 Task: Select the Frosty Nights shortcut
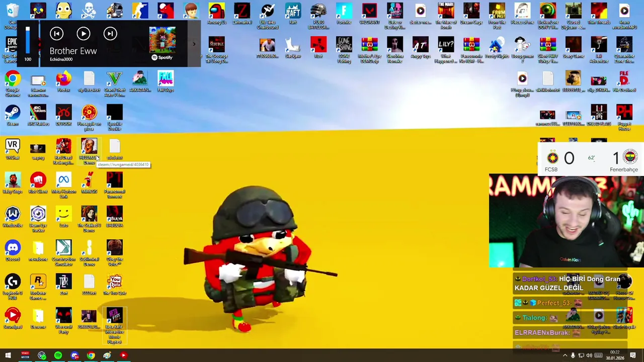tap(497, 48)
